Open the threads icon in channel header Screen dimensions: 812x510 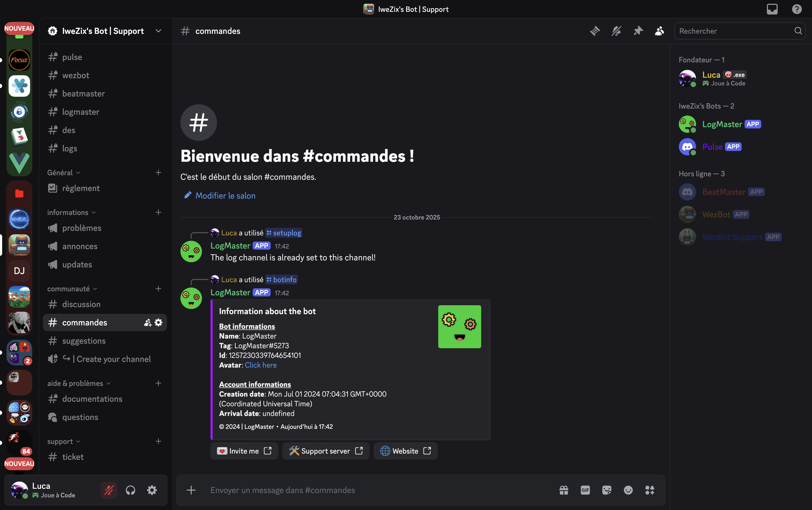[595, 31]
